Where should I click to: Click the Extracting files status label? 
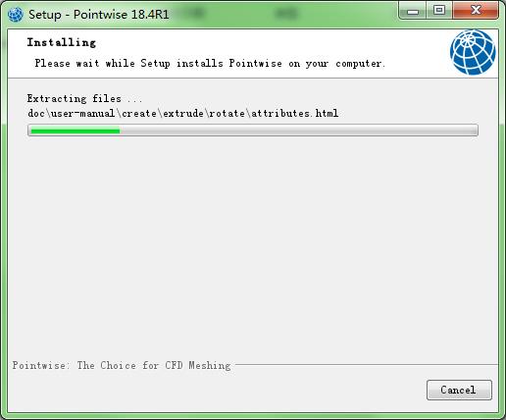click(x=84, y=98)
